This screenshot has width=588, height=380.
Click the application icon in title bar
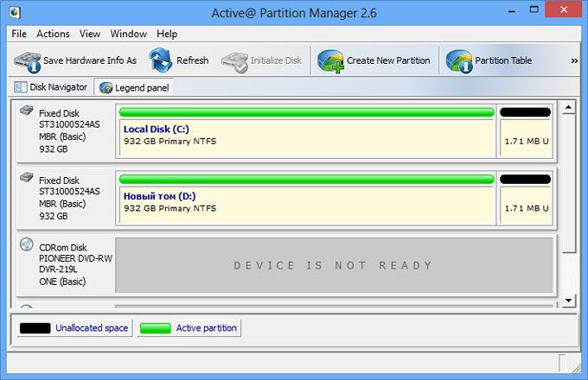click(15, 13)
